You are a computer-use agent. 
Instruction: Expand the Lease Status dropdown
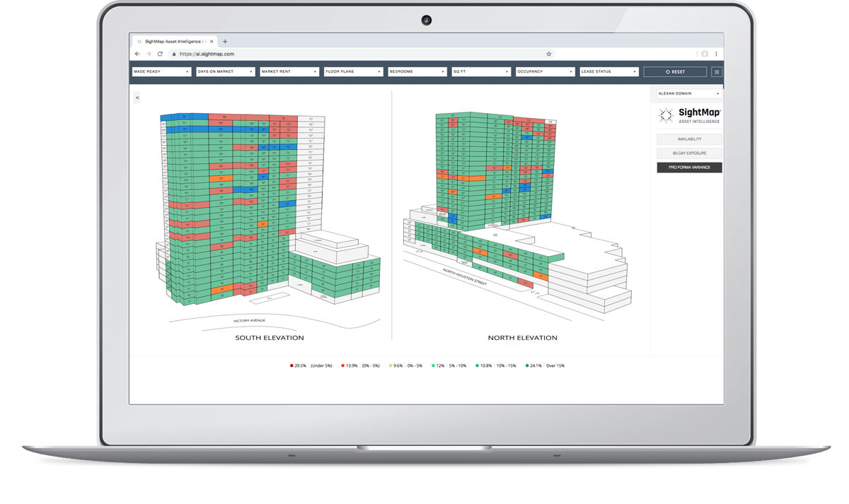(608, 72)
